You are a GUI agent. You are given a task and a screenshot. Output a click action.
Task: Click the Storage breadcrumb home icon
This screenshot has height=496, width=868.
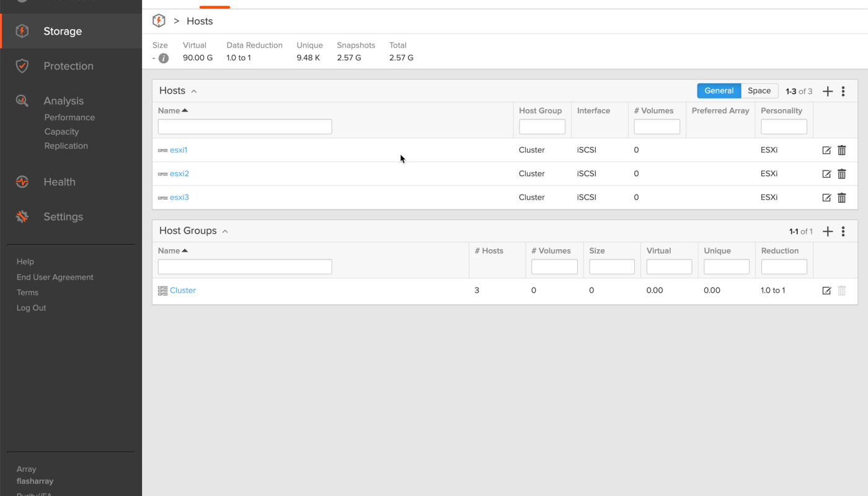159,21
